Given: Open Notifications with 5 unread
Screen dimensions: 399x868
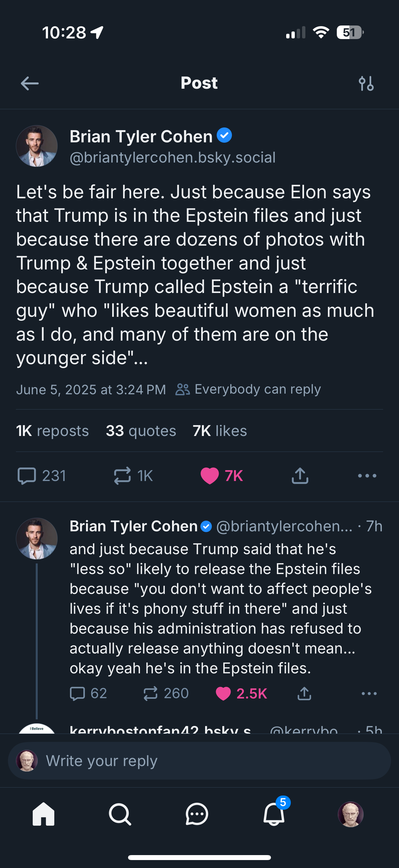Looking at the screenshot, I should pos(274,814).
